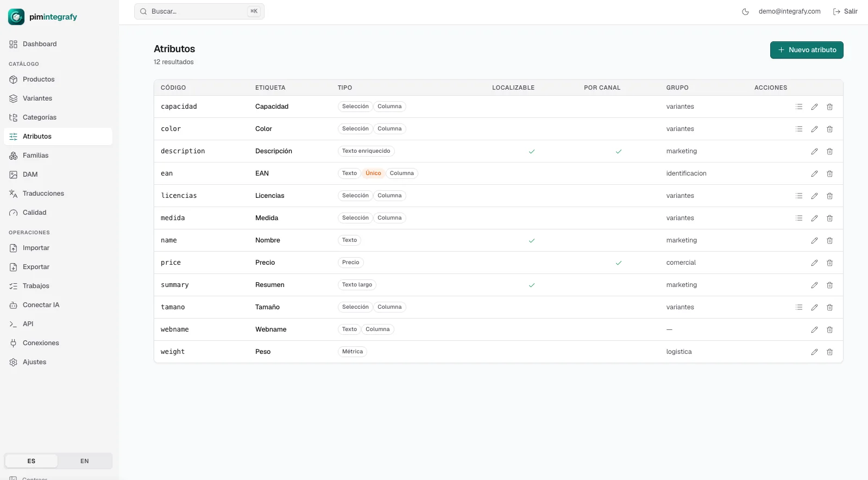The width and height of the screenshot is (868, 480).
Task: Delete the summary attribute trash icon
Action: pyautogui.click(x=829, y=285)
